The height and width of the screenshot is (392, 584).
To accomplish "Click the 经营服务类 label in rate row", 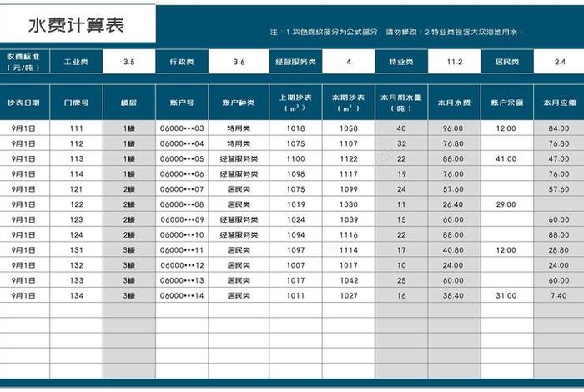I will tap(295, 62).
